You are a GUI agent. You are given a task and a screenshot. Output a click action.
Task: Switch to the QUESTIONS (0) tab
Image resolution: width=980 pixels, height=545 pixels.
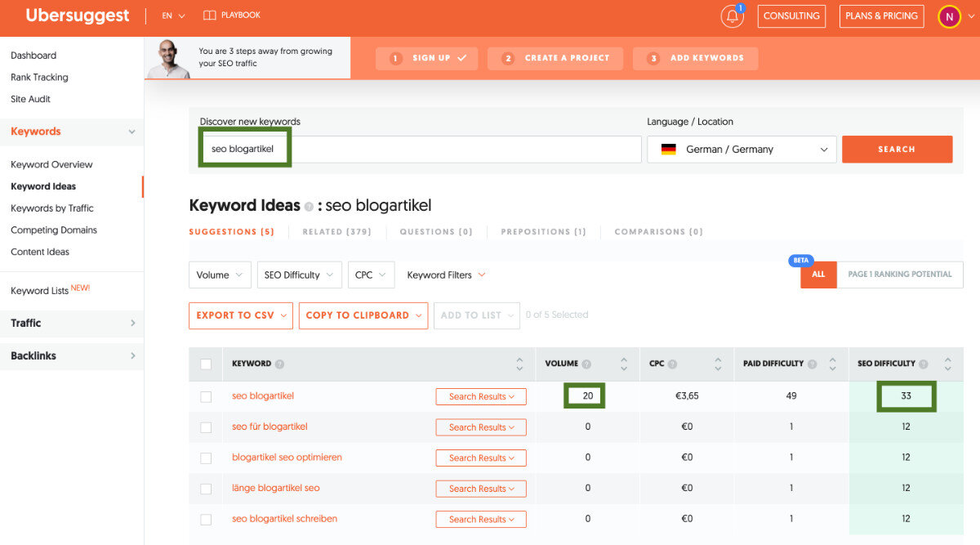pyautogui.click(x=436, y=232)
